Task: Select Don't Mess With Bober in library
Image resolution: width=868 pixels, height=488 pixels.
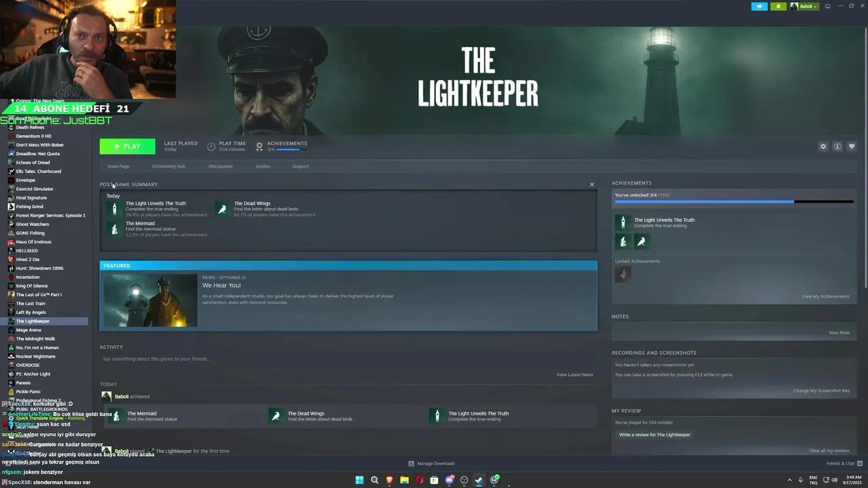Action: coord(39,145)
